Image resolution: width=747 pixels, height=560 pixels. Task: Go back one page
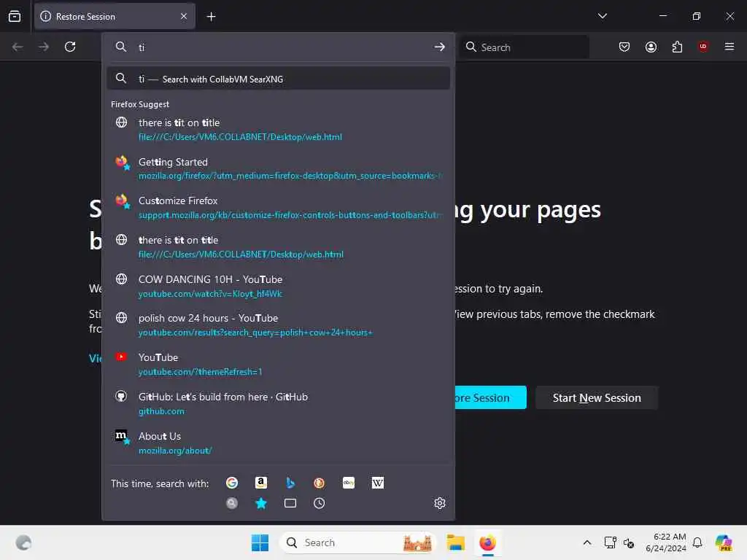coord(18,47)
